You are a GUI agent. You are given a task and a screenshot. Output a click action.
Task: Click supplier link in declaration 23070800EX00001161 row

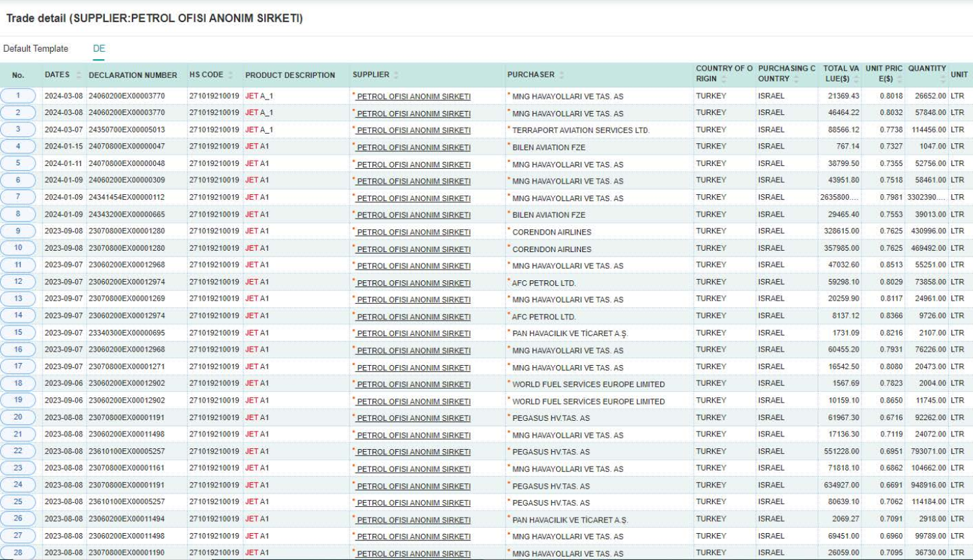point(414,469)
